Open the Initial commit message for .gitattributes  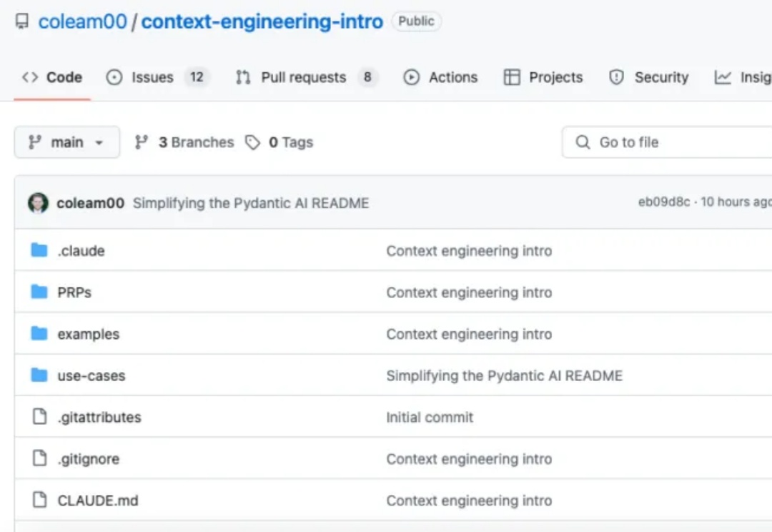click(430, 417)
